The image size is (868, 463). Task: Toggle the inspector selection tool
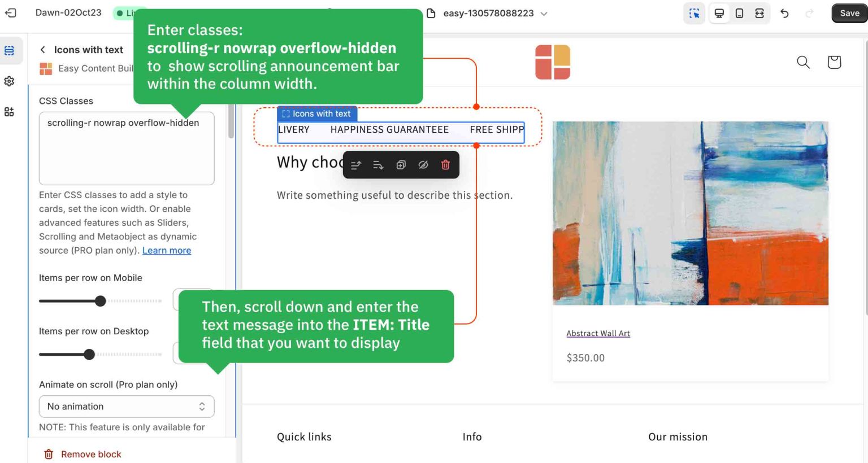[x=694, y=14]
